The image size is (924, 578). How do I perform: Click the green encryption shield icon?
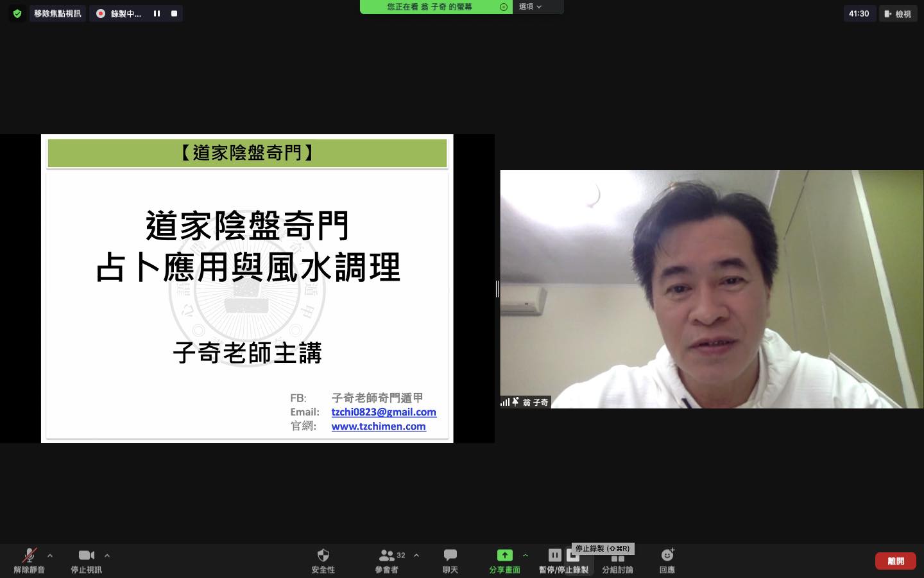[x=17, y=13]
